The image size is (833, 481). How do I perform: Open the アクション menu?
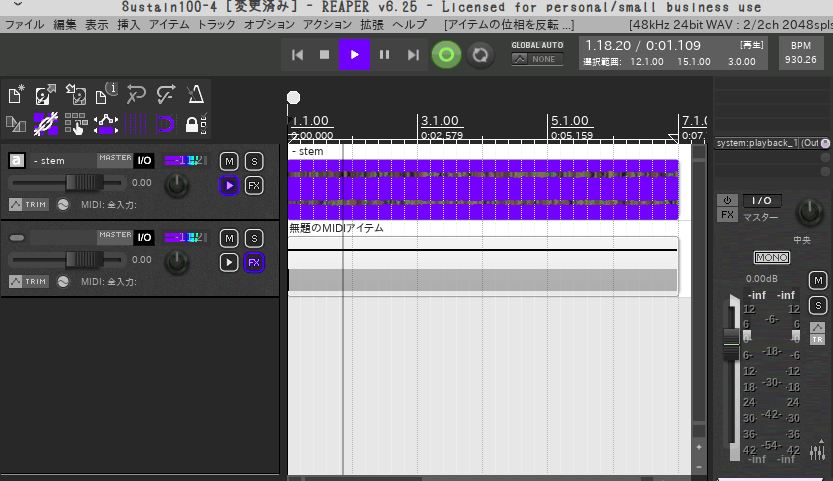coord(327,24)
